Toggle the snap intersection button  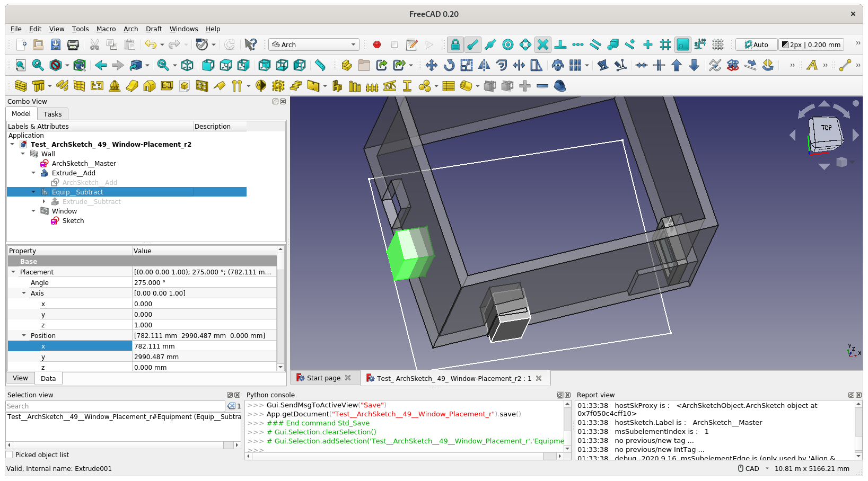pyautogui.click(x=543, y=44)
